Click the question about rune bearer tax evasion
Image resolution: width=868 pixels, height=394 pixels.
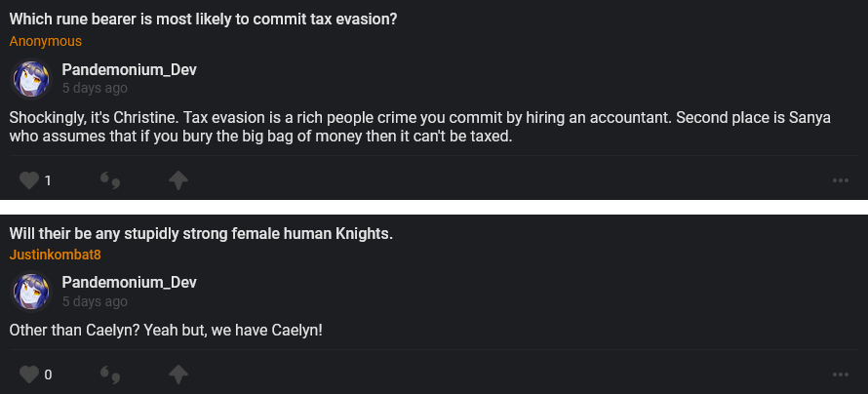(202, 20)
